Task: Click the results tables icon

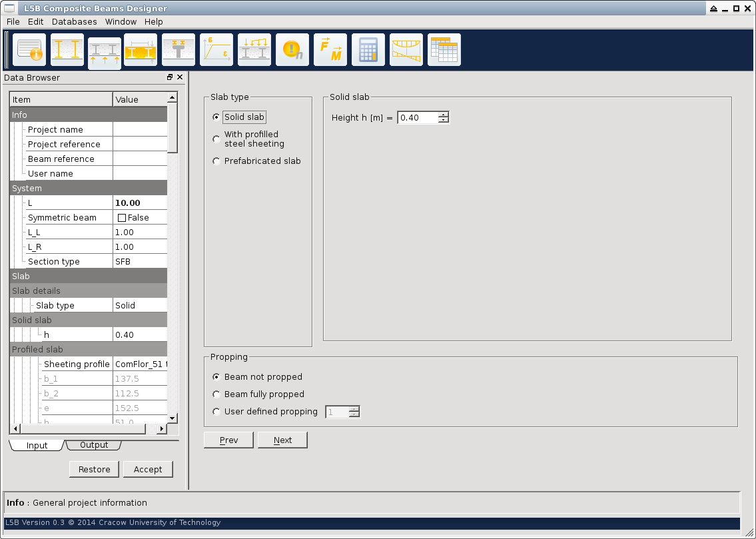Action: pos(444,51)
